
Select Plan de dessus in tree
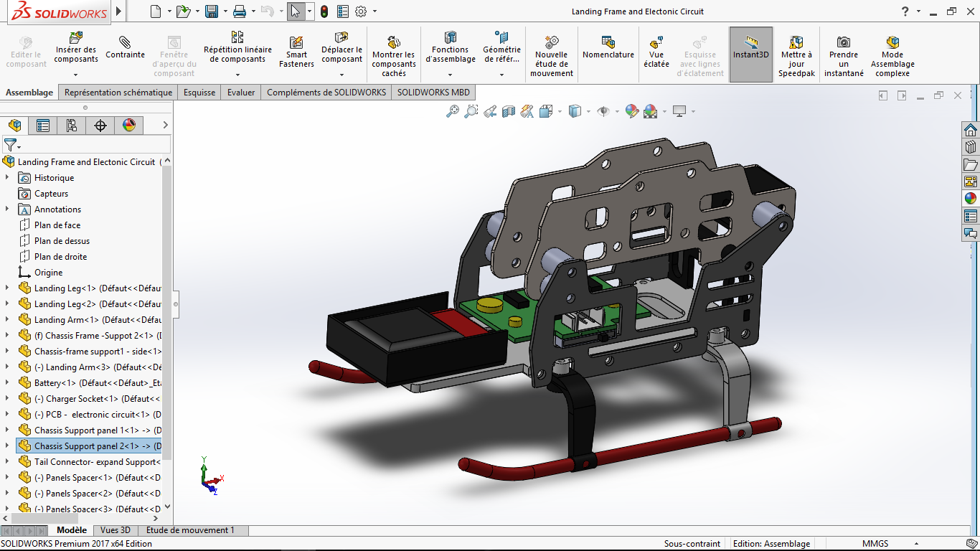point(62,241)
